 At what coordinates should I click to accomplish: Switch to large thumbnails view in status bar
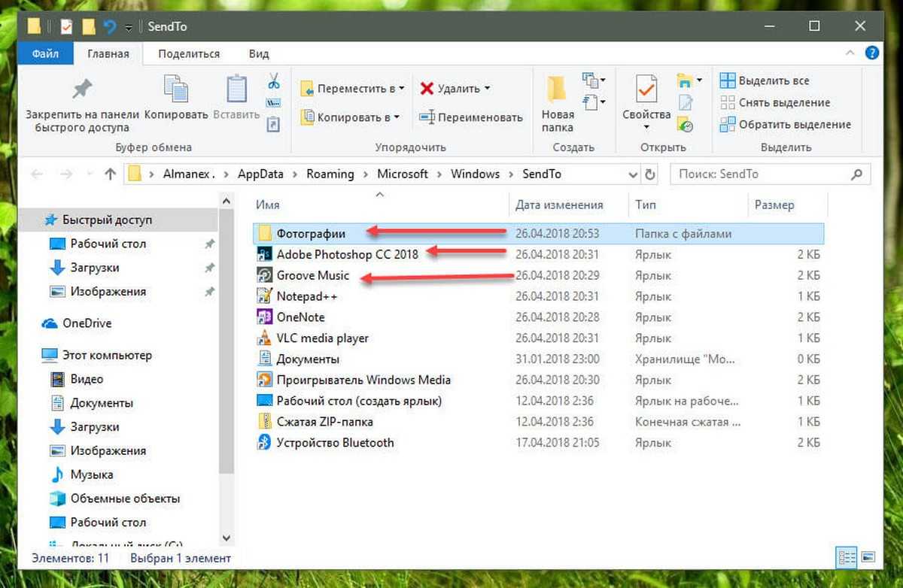click(868, 558)
